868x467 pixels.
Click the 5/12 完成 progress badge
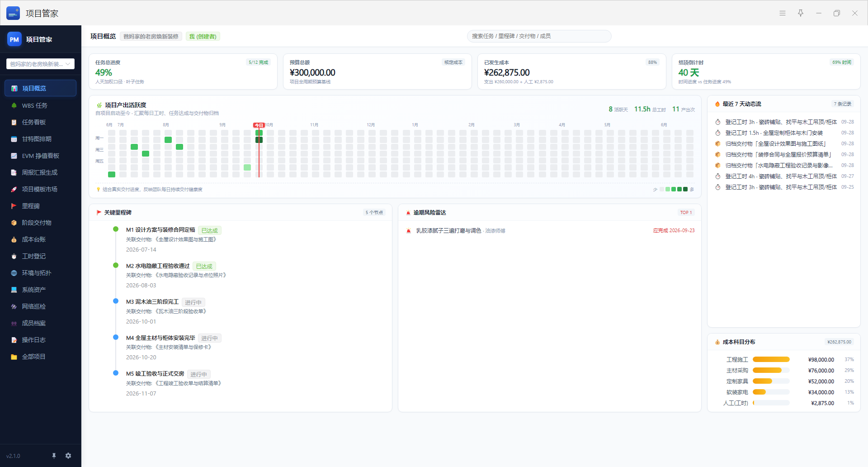[x=258, y=62]
